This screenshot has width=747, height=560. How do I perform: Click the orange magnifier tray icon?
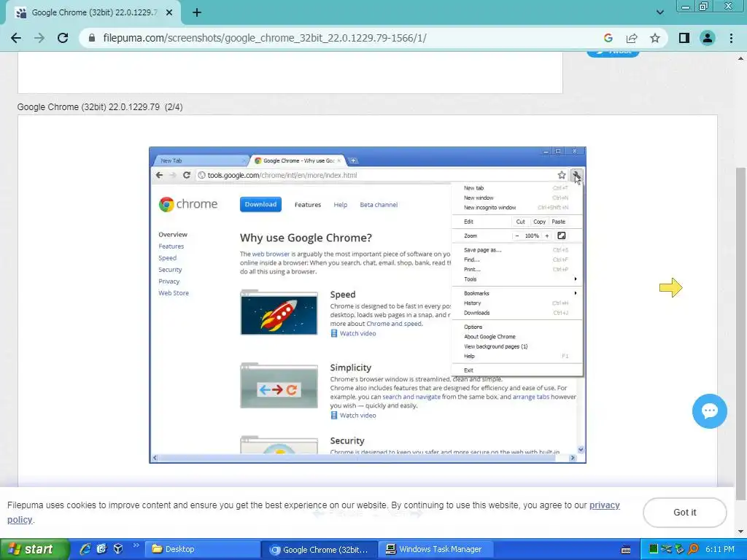693,549
